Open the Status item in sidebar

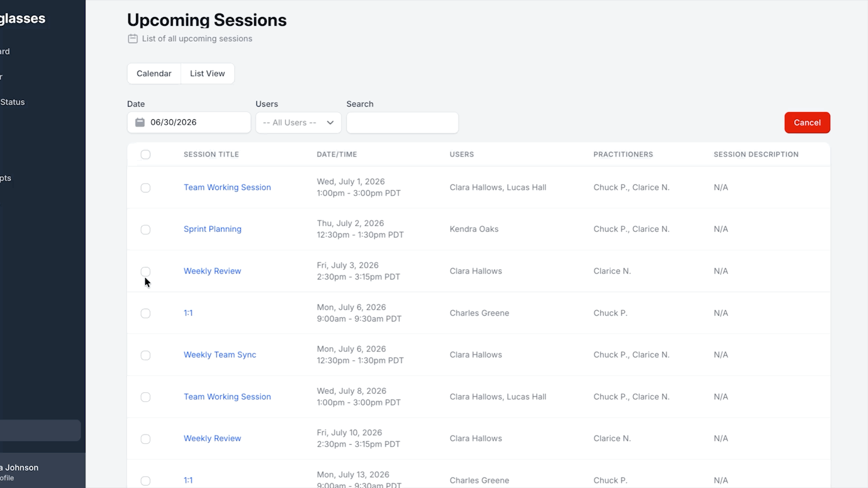point(13,102)
